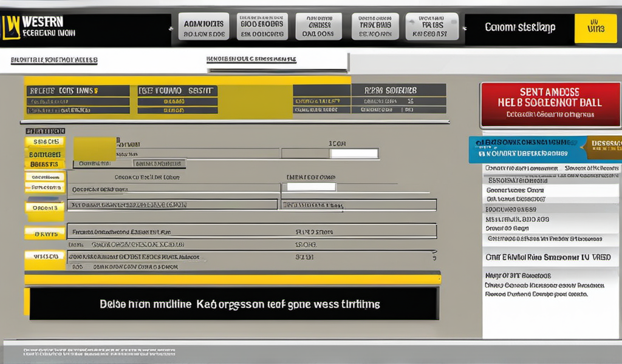Select the yellow 'WS(SOU' sidebar item
Image resolution: width=622 pixels, height=364 pixels.
[45, 257]
